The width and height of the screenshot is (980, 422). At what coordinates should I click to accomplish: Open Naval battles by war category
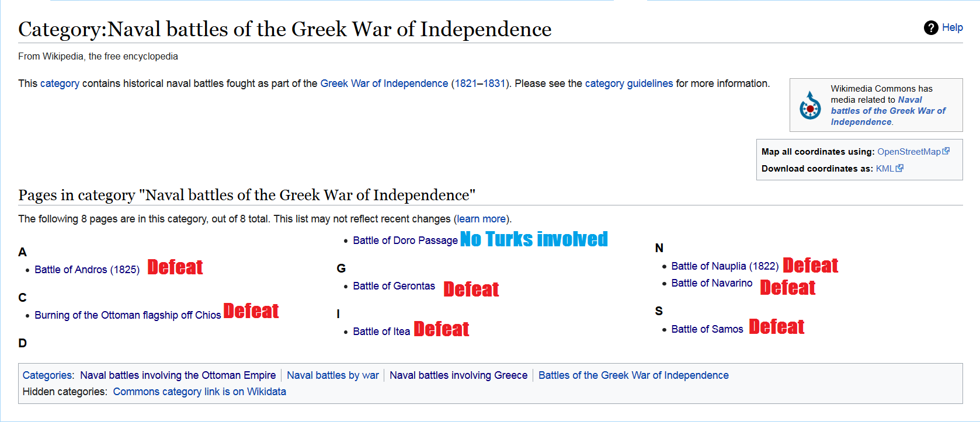(x=333, y=375)
